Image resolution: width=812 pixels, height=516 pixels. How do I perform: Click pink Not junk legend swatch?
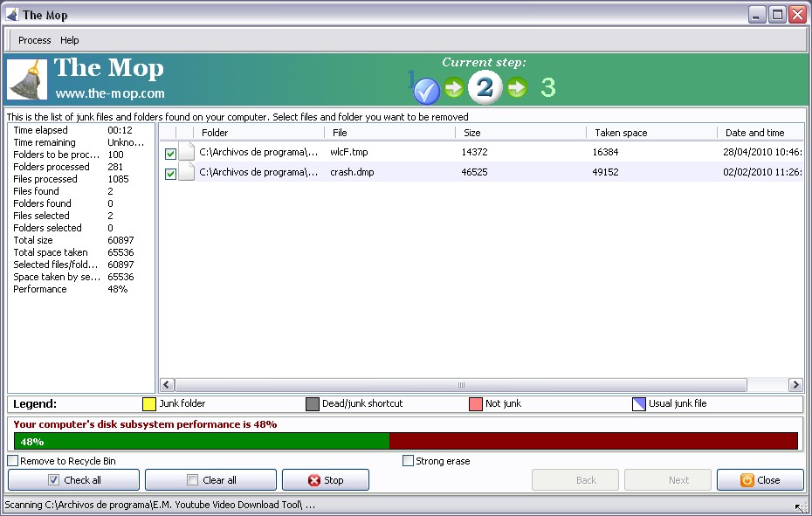coord(475,404)
